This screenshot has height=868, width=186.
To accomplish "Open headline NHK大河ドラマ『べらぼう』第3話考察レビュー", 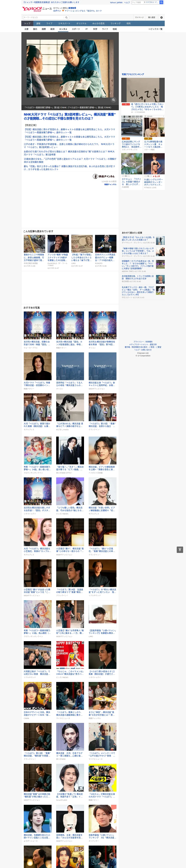I will pos(70,117).
